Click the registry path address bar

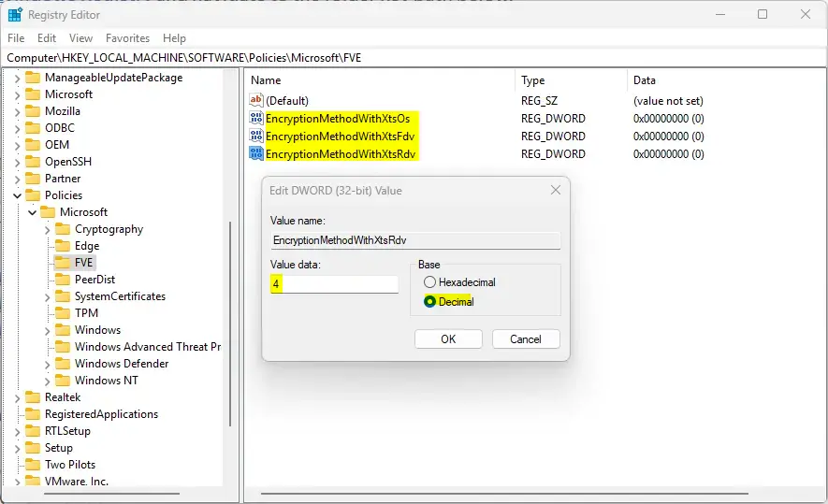tap(414, 58)
